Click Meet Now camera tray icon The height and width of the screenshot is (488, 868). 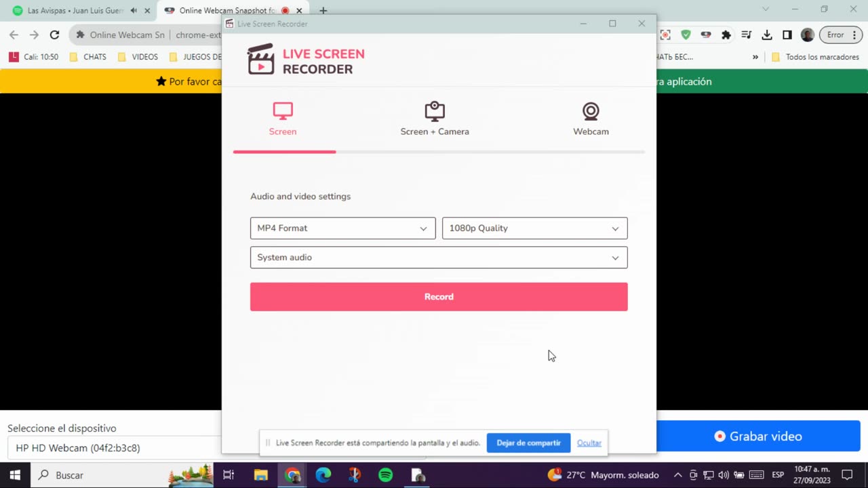click(693, 475)
